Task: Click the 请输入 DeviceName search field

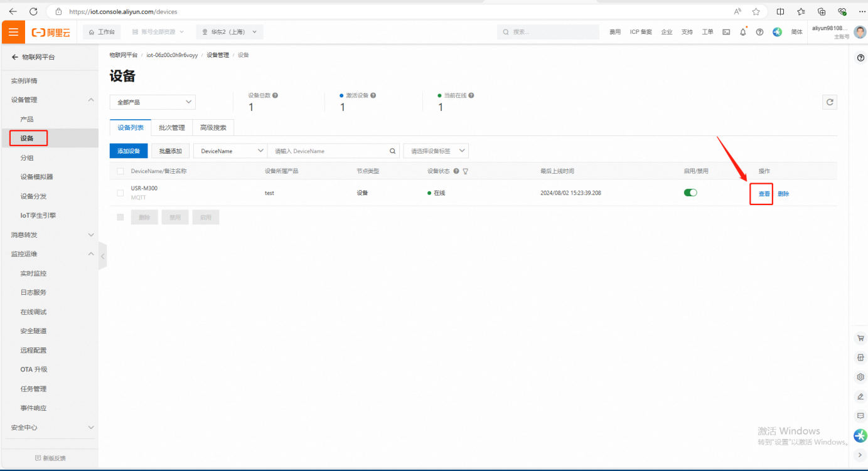Action: tap(330, 151)
